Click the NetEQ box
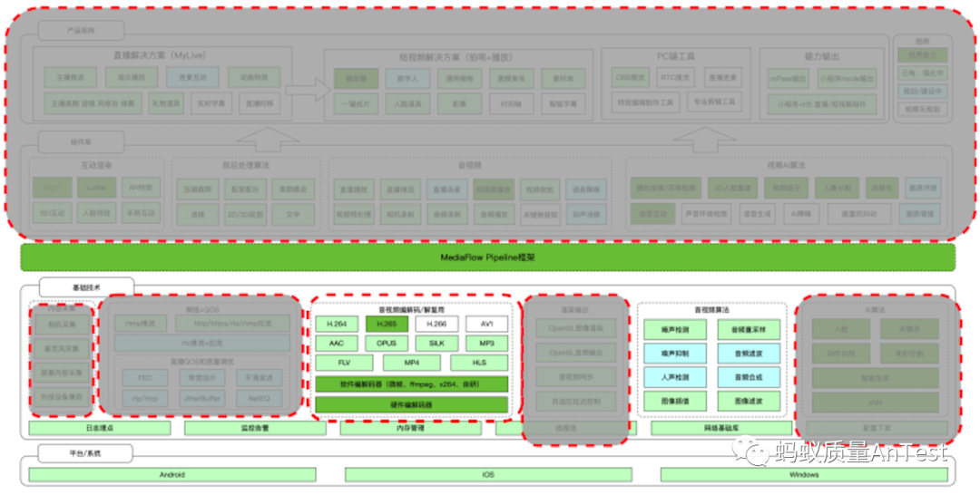 pos(259,398)
